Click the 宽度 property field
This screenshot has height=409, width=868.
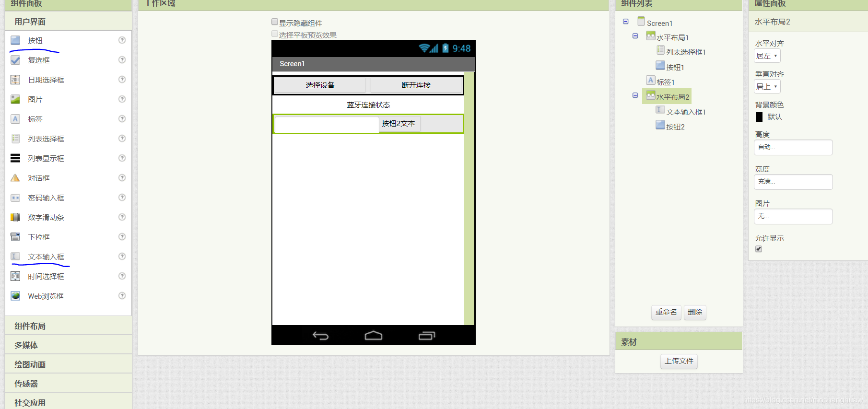[x=793, y=182]
